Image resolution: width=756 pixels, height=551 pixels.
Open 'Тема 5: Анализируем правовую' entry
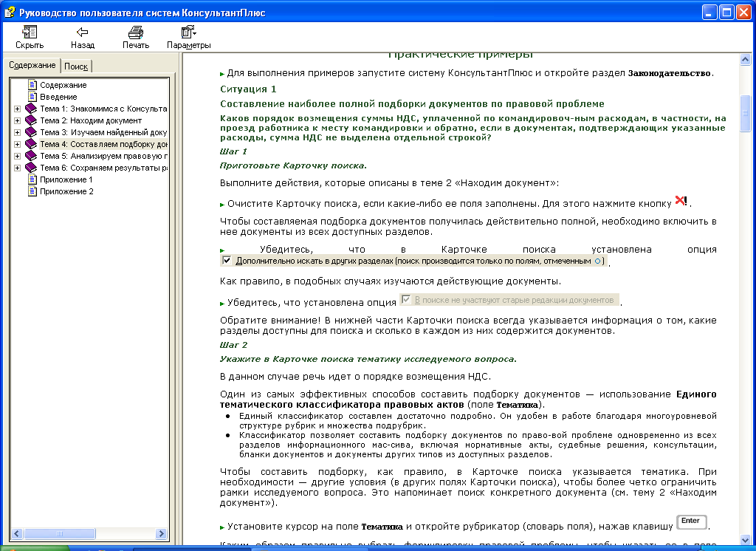tap(103, 156)
